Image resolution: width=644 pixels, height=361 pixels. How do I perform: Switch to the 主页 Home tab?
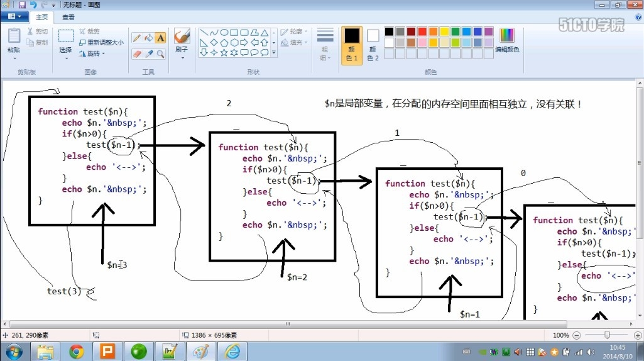(x=41, y=17)
